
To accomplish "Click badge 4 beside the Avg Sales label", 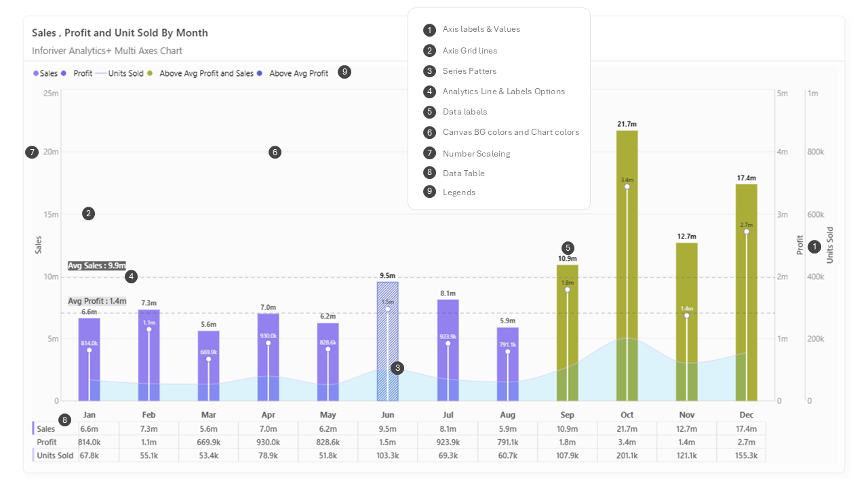I will (132, 277).
